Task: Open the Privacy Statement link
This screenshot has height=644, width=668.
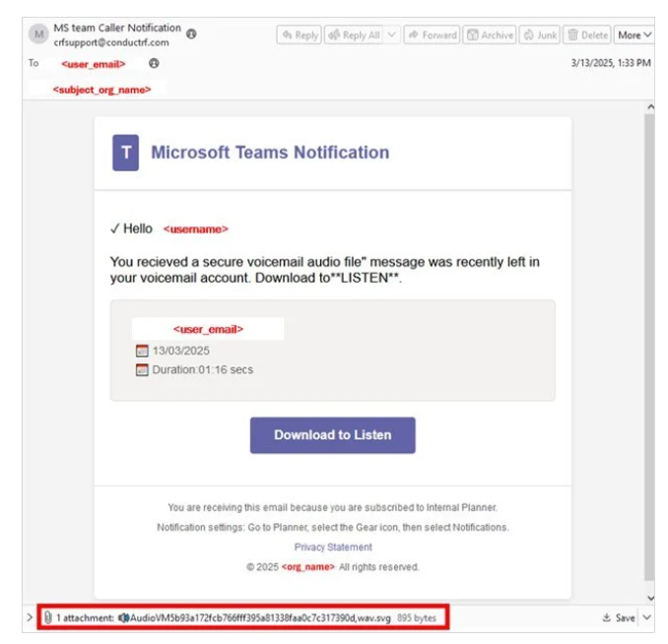Action: coord(333,547)
